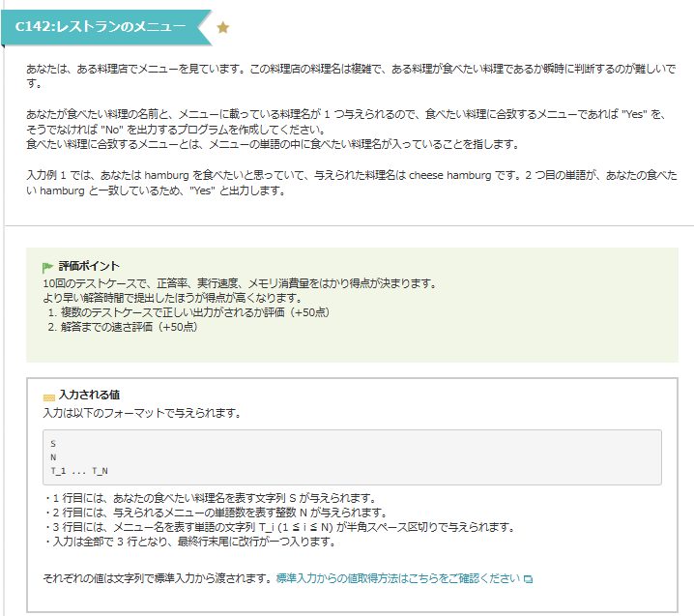Screen dimensions: 694x616
Task: Click the external-link icon after the 標準入力 link
Action: 528,579
